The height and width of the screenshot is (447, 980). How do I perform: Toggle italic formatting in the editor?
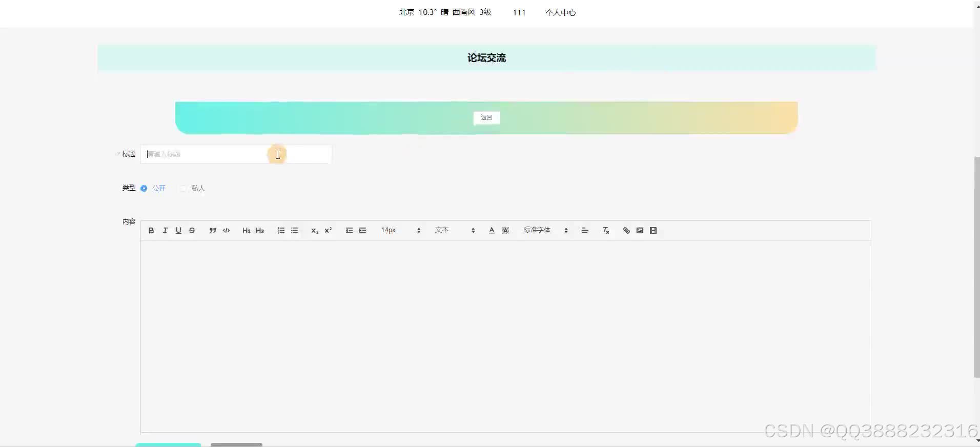(x=165, y=231)
